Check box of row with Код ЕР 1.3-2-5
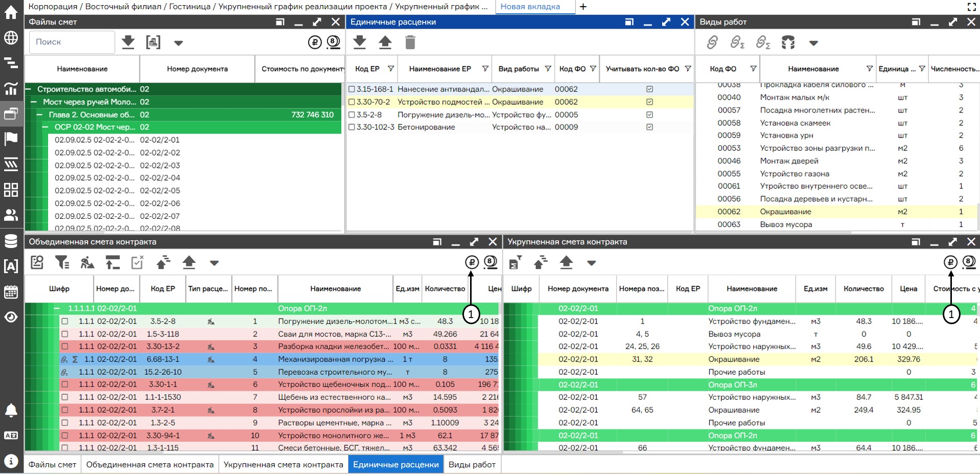 coord(65,423)
